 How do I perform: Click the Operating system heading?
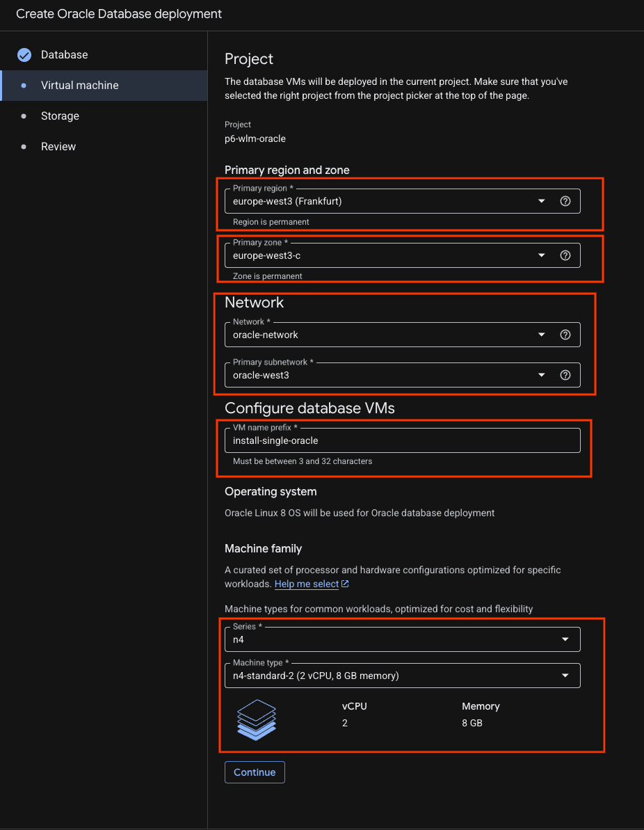point(271,491)
